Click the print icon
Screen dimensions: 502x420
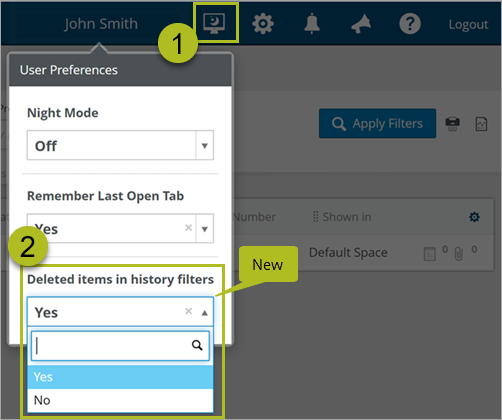(452, 124)
